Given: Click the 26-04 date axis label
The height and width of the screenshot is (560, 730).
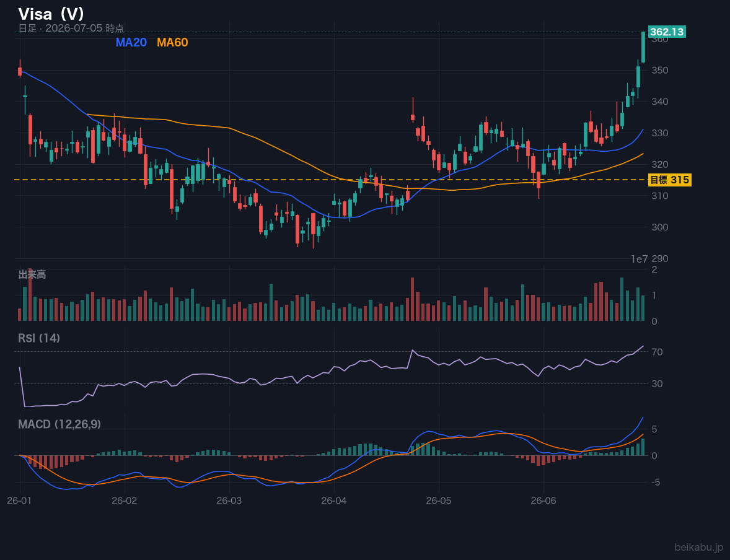Looking at the screenshot, I should pos(334,501).
